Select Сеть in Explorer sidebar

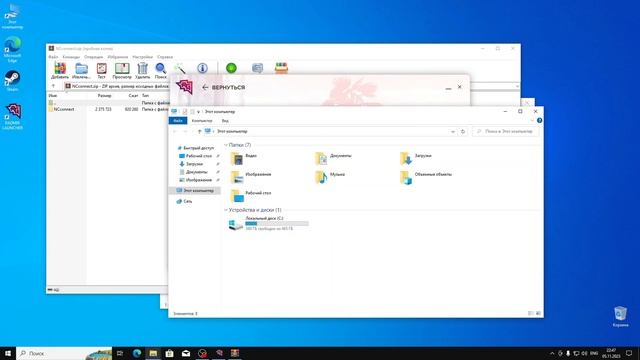[184, 201]
